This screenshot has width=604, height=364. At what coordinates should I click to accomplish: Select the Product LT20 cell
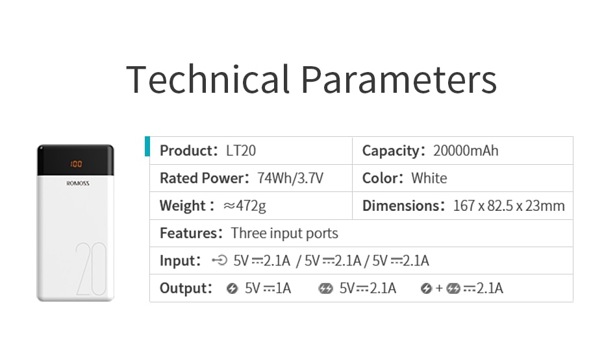coord(251,151)
